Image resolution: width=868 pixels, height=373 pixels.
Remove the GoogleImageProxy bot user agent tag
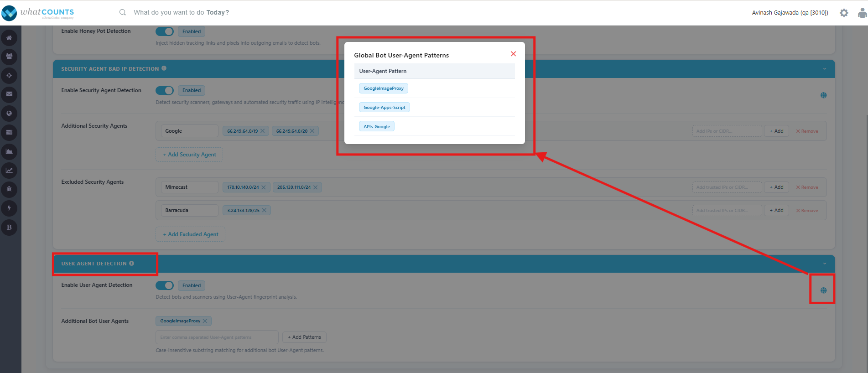[205, 321]
